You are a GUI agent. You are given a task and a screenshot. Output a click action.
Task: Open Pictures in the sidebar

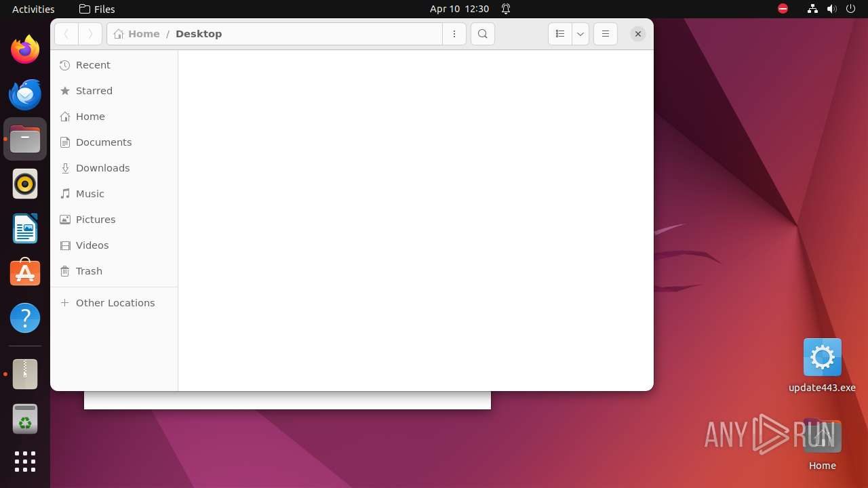(x=114, y=220)
